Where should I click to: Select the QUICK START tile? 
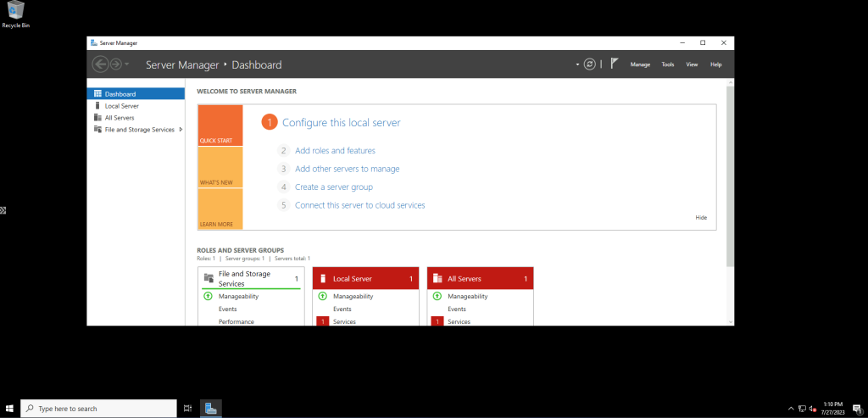[220, 125]
